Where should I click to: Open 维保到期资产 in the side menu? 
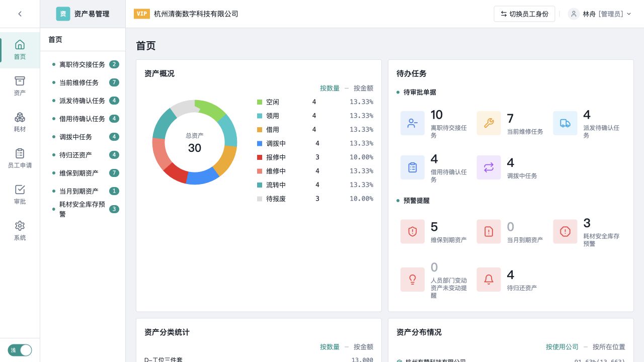(x=83, y=173)
